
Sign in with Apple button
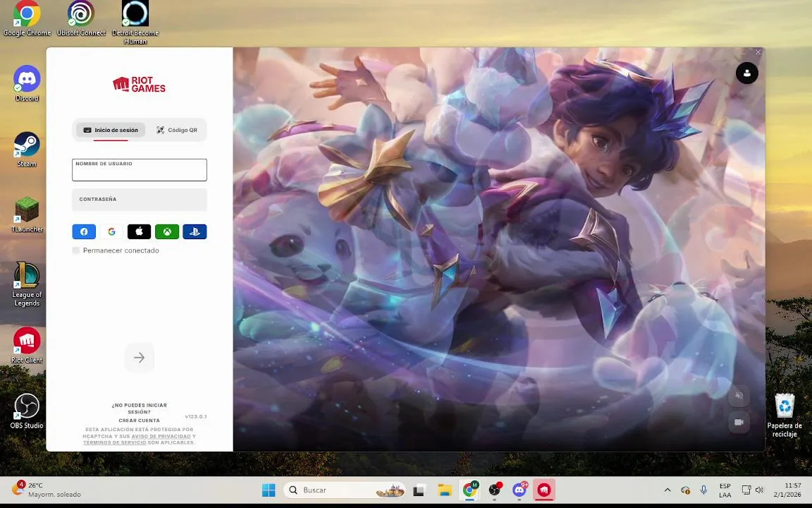pos(140,231)
